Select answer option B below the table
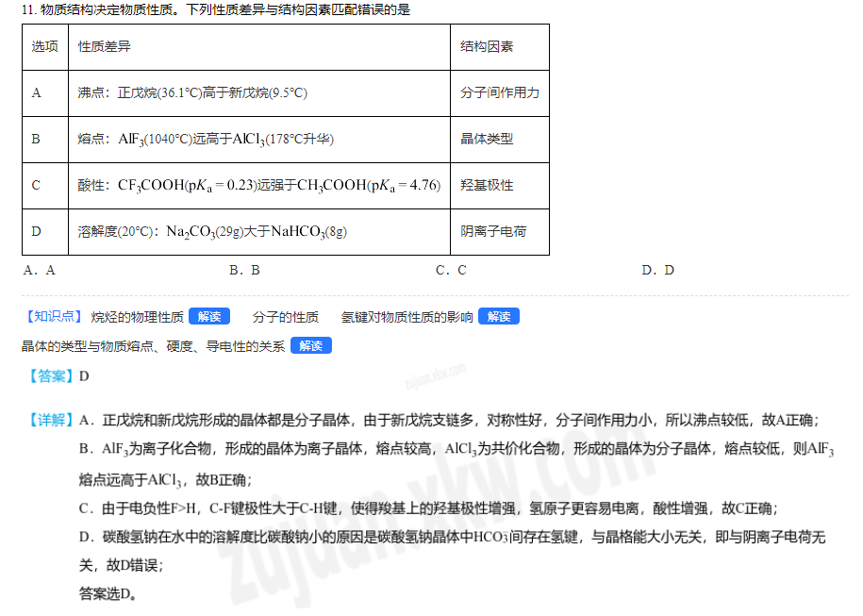The width and height of the screenshot is (863, 616). (x=244, y=270)
